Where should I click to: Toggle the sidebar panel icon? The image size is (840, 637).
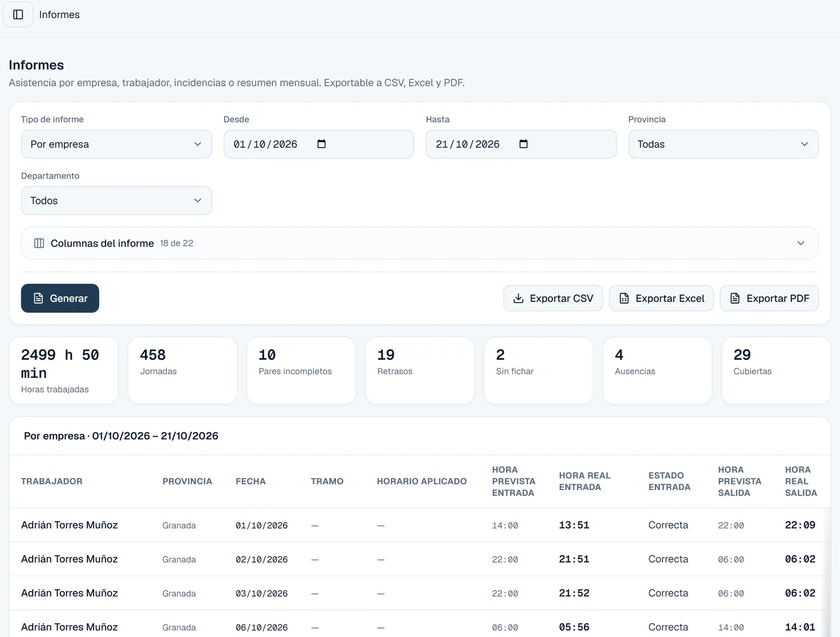coord(18,14)
